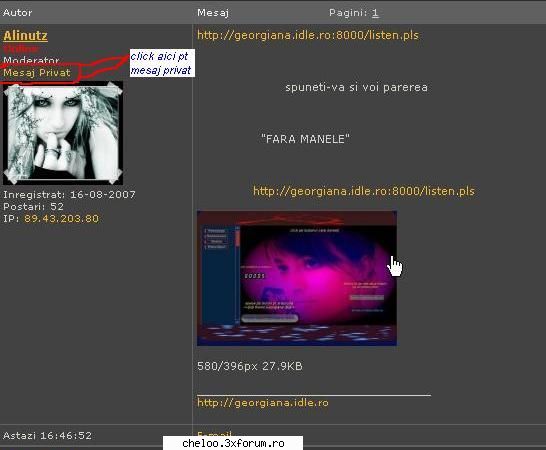The image size is (546, 450).
Task: Click IP address 89.43.203.80
Action: [61, 219]
